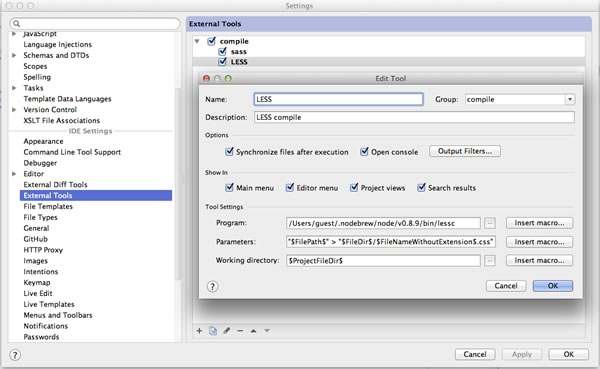Select Spelling settings
Image resolution: width=600 pixels, height=369 pixels.
(37, 77)
